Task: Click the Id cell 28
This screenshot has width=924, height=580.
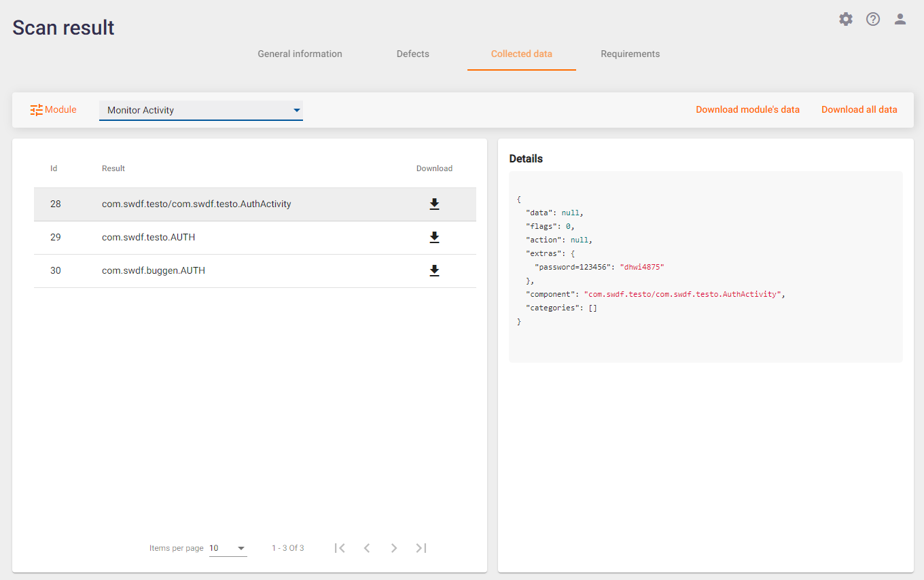Action: click(56, 204)
